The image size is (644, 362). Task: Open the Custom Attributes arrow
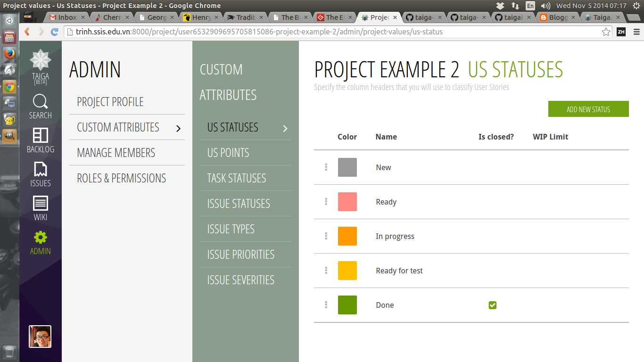[x=178, y=128]
